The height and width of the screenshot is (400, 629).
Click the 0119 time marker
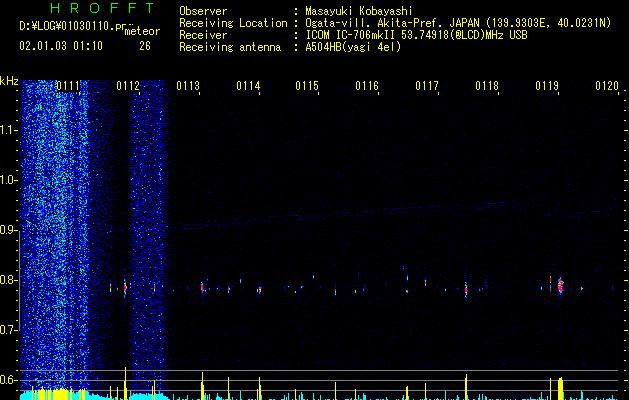(x=547, y=86)
